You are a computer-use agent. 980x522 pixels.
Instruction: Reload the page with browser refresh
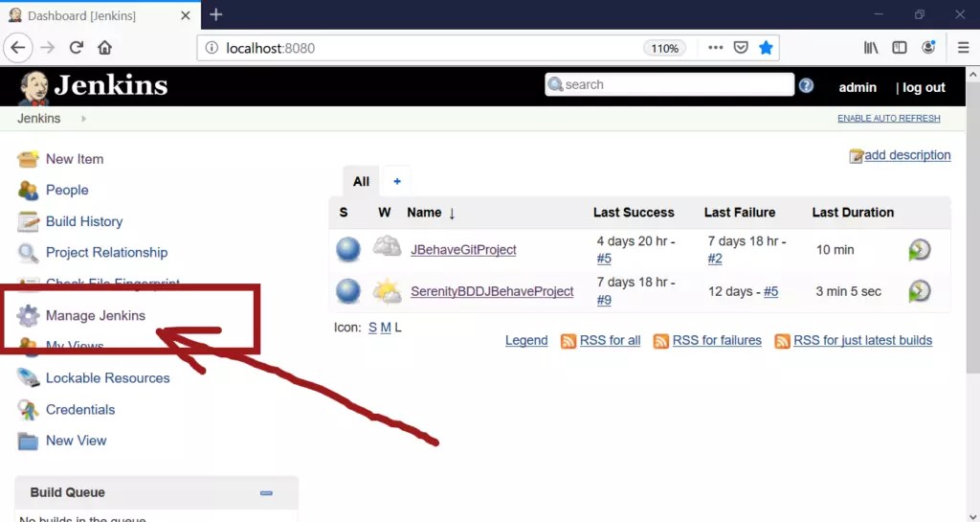click(x=77, y=48)
